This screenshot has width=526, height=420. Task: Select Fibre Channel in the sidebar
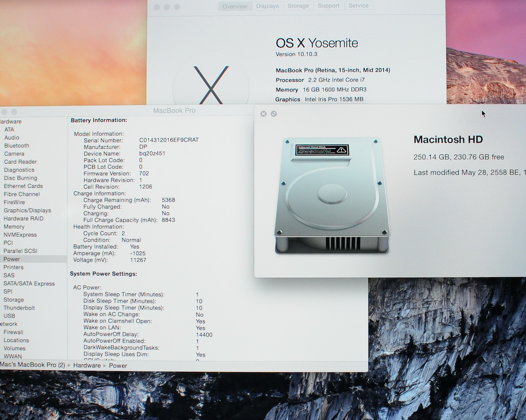pyautogui.click(x=22, y=194)
